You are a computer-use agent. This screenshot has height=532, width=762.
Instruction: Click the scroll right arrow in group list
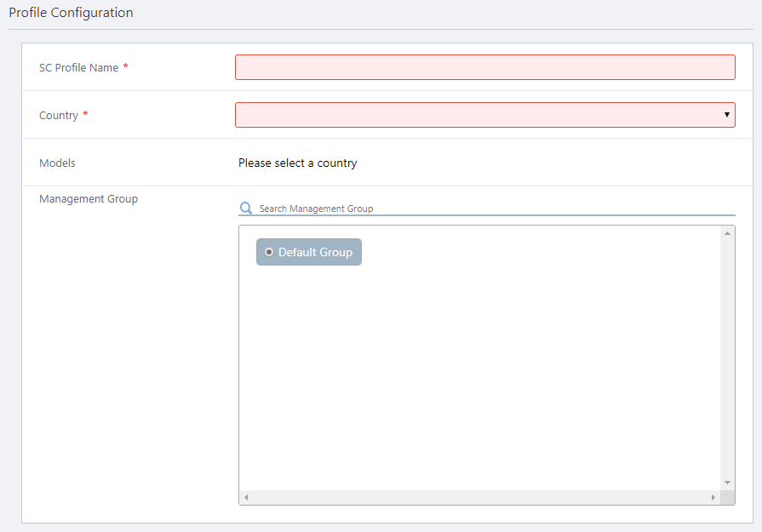tap(714, 497)
